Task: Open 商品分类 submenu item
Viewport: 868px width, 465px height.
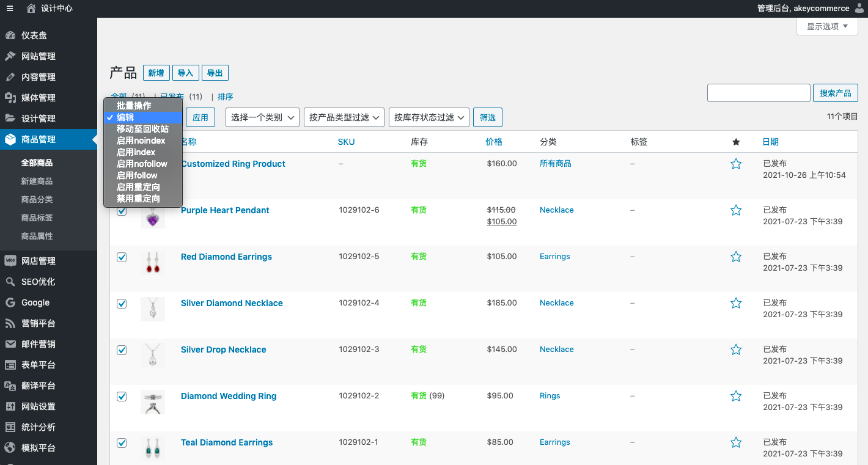Action: coord(37,199)
